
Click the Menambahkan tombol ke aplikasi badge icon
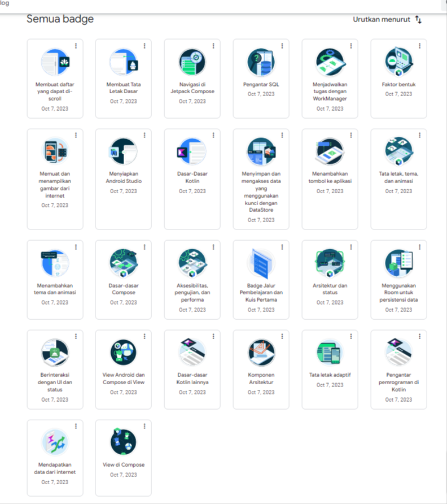coord(330,151)
